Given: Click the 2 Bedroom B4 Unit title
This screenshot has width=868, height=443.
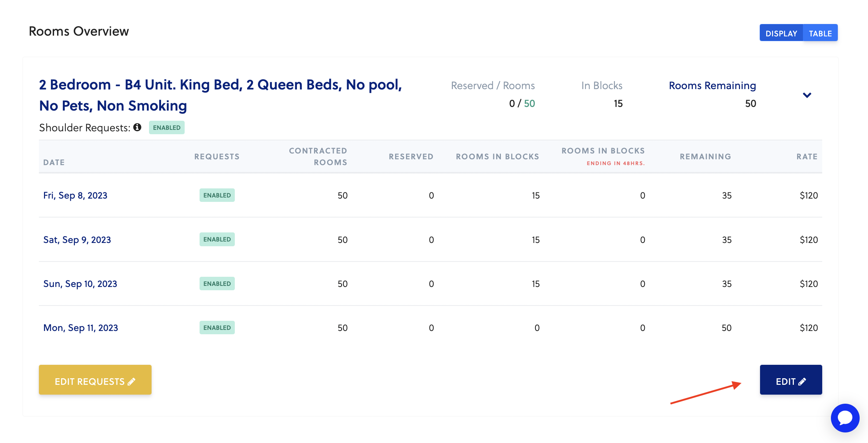Looking at the screenshot, I should [x=220, y=95].
